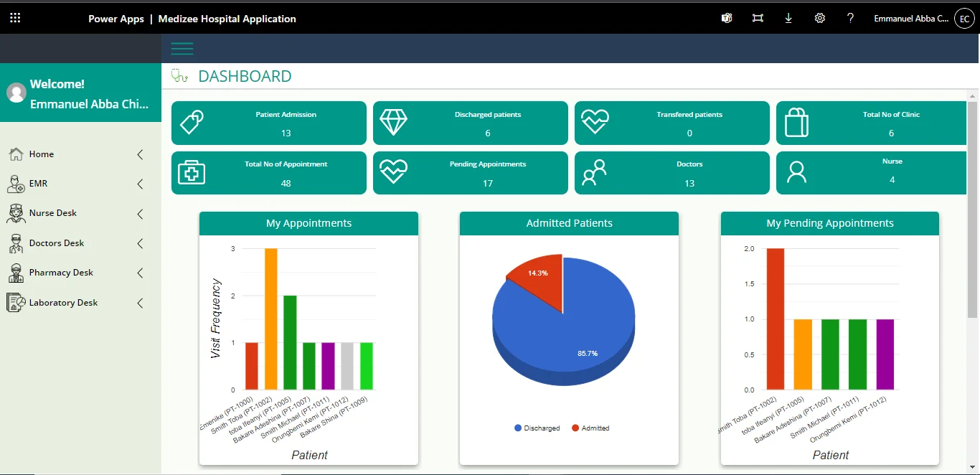Viewport: 980px width, 475px height.
Task: Open the help question mark icon
Action: [x=851, y=19]
